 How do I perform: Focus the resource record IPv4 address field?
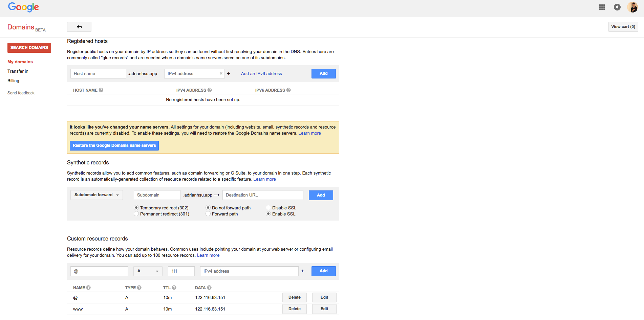click(x=249, y=271)
